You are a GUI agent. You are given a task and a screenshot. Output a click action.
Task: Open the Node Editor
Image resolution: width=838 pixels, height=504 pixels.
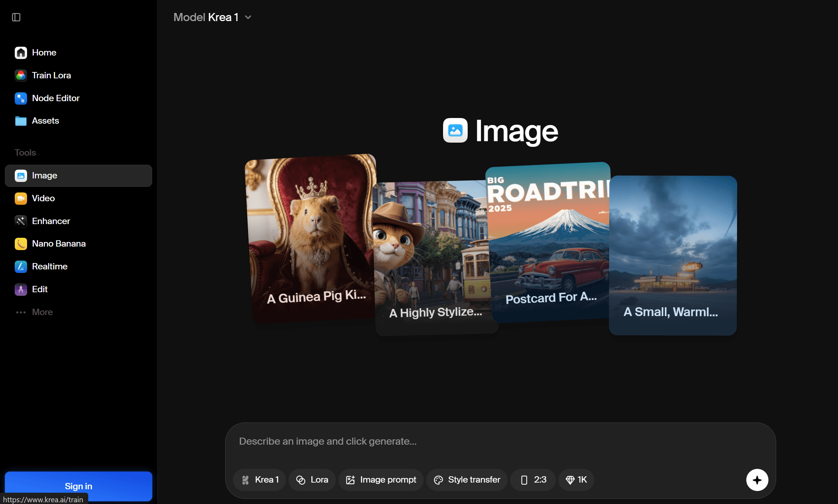pyautogui.click(x=78, y=98)
